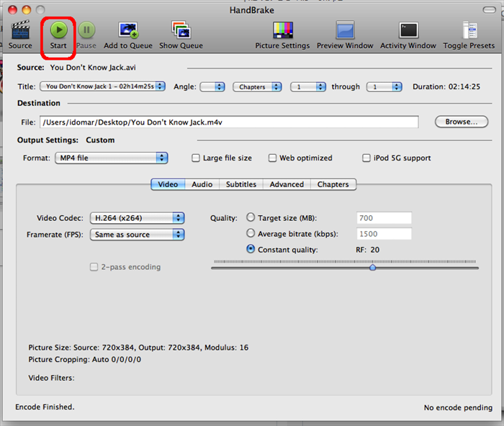Click the constant quality RF slider handle
Image resolution: width=504 pixels, height=426 pixels.
coord(372,267)
